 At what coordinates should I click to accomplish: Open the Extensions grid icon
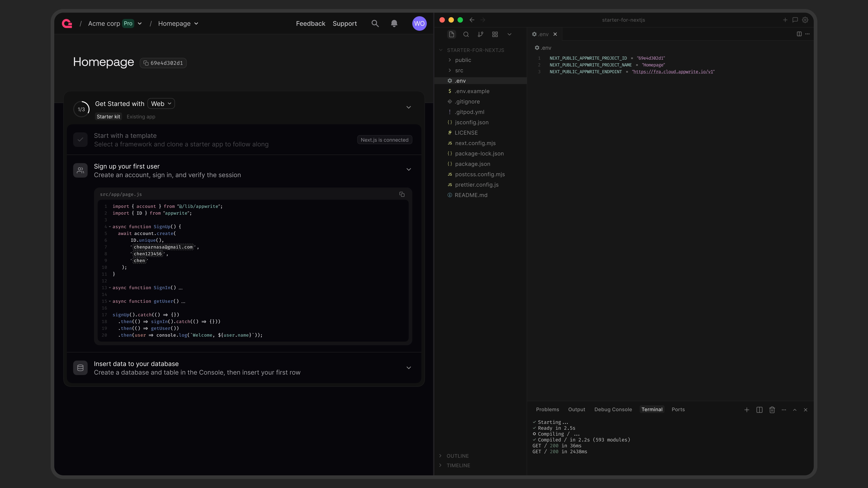(495, 34)
